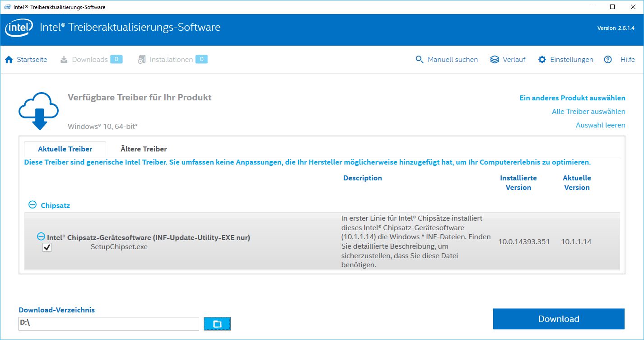Close the Intel Treiberaktualisierungs-Software window
The width and height of the screenshot is (644, 340).
633,7
